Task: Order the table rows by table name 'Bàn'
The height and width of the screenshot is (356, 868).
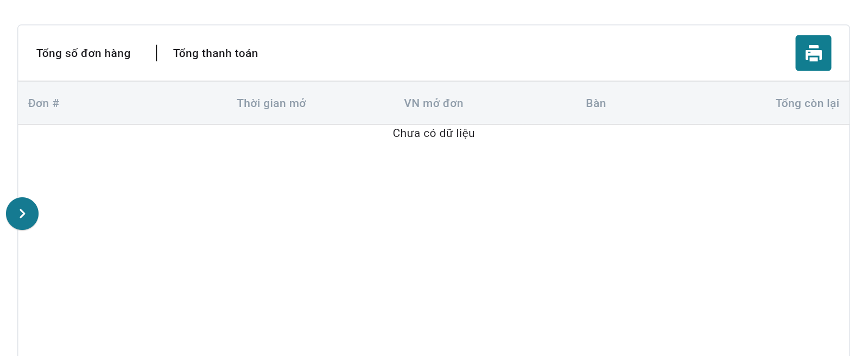Action: pyautogui.click(x=596, y=103)
